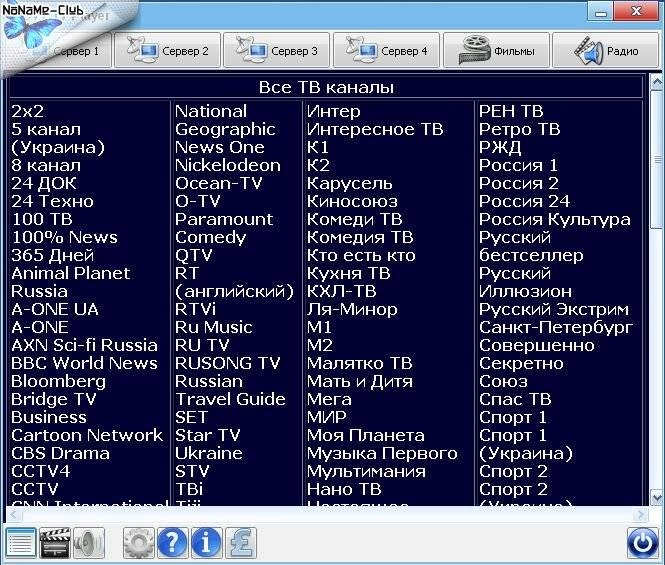Switch to Сервер 4 tab
665x565 pixels.
pos(386,50)
